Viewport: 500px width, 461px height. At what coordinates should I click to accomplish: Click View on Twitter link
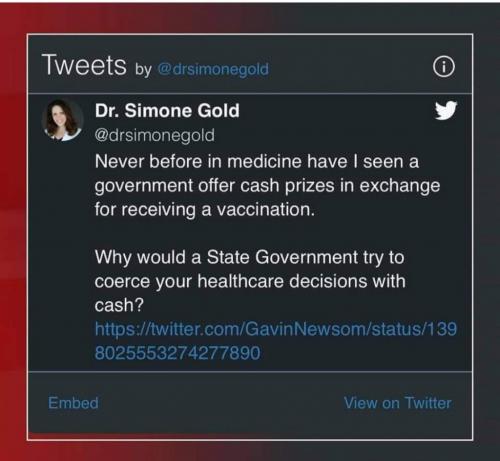pyautogui.click(x=397, y=403)
